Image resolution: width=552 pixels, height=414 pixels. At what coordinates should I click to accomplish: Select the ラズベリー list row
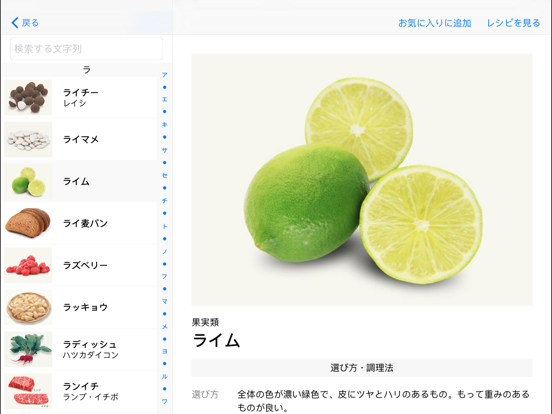coord(80,265)
